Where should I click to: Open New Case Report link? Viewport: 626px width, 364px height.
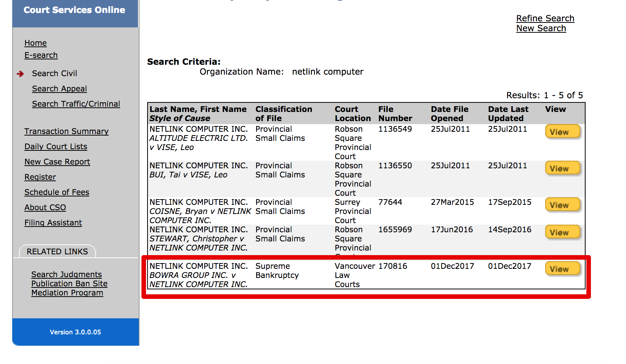(x=57, y=162)
